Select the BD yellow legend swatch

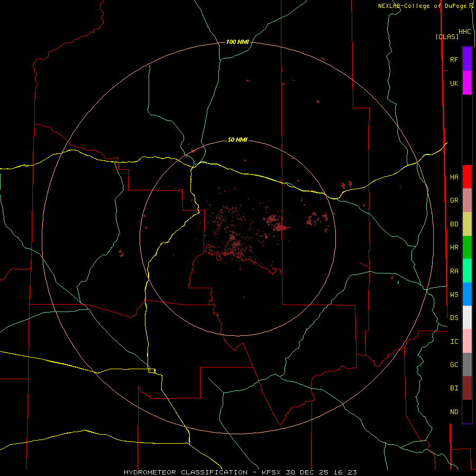(x=467, y=224)
